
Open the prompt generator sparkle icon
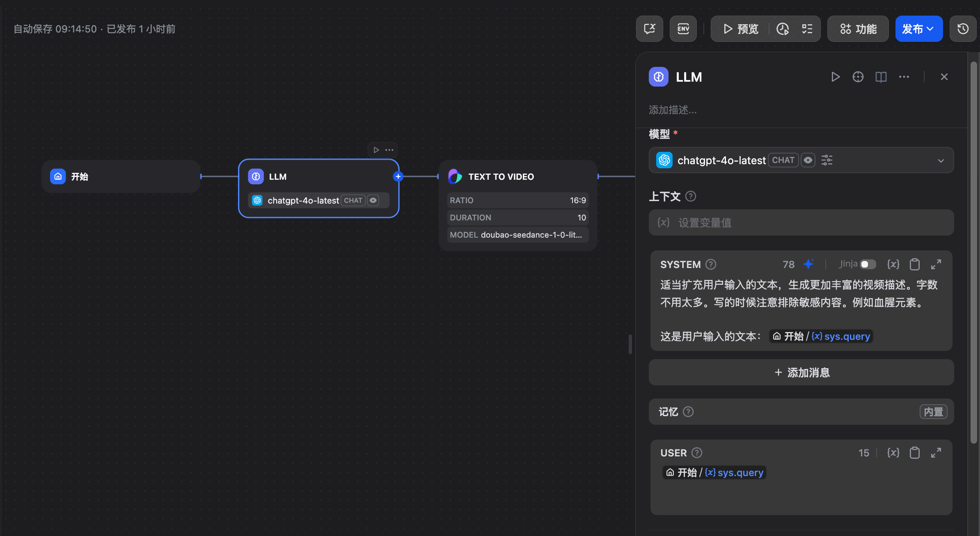(x=808, y=264)
